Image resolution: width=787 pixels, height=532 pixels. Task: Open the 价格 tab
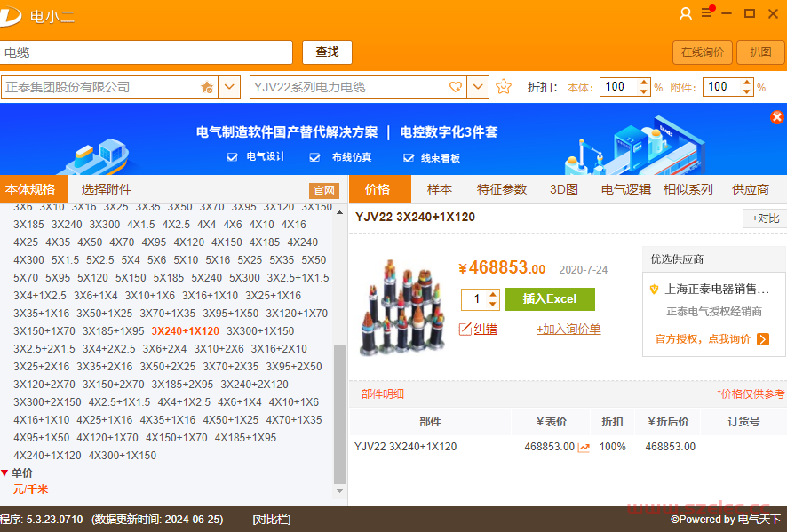379,189
